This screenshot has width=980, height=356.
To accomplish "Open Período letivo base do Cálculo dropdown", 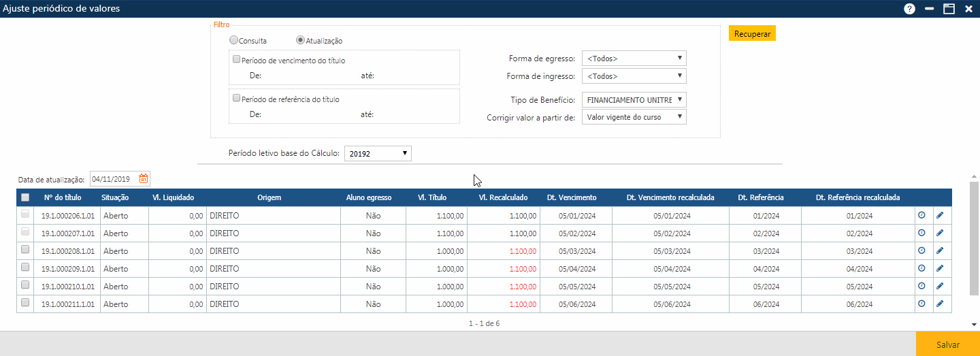I will 378,154.
